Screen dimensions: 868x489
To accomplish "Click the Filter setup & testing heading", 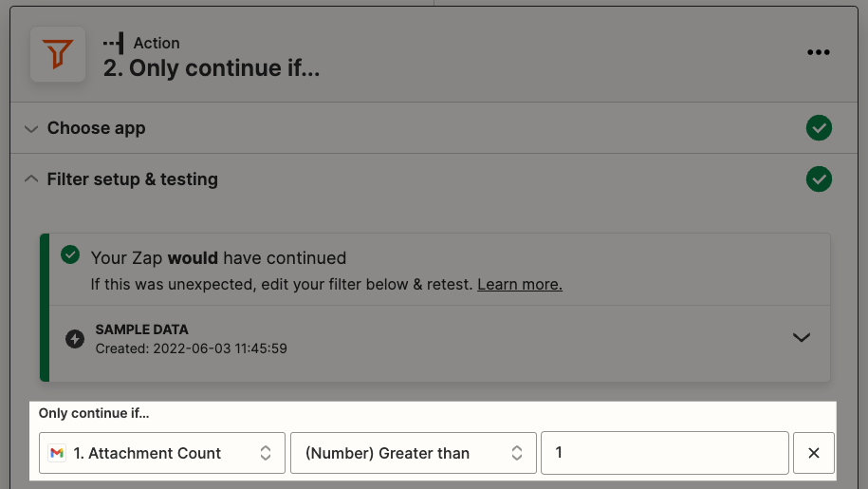I will pos(132,179).
